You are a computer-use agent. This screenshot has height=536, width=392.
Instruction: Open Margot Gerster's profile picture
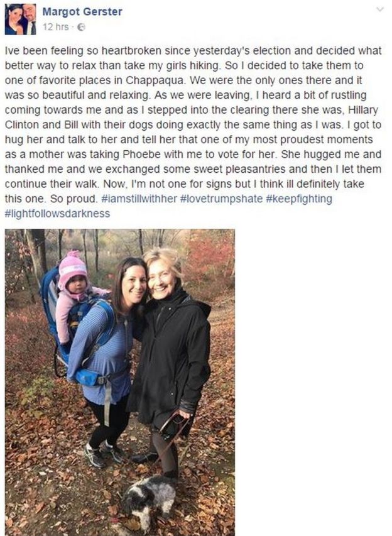coord(21,19)
